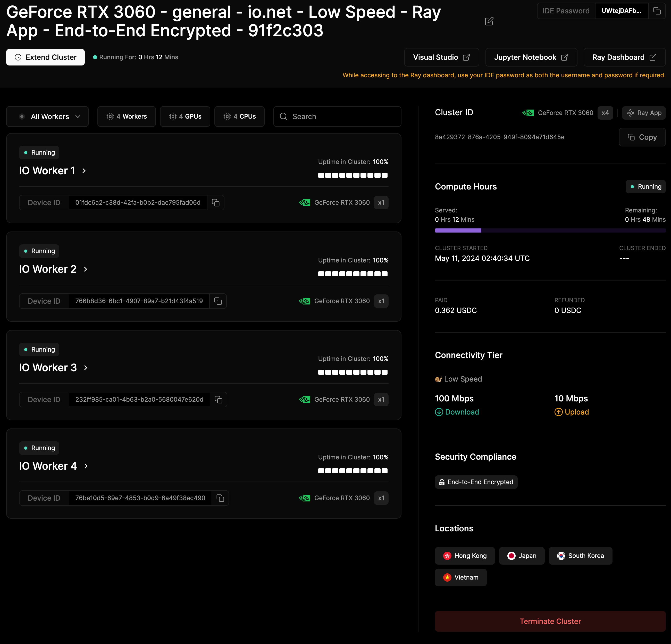Viewport: 671px width, 644px height.
Task: Expand IO Worker 4 details chevron
Action: click(86, 466)
